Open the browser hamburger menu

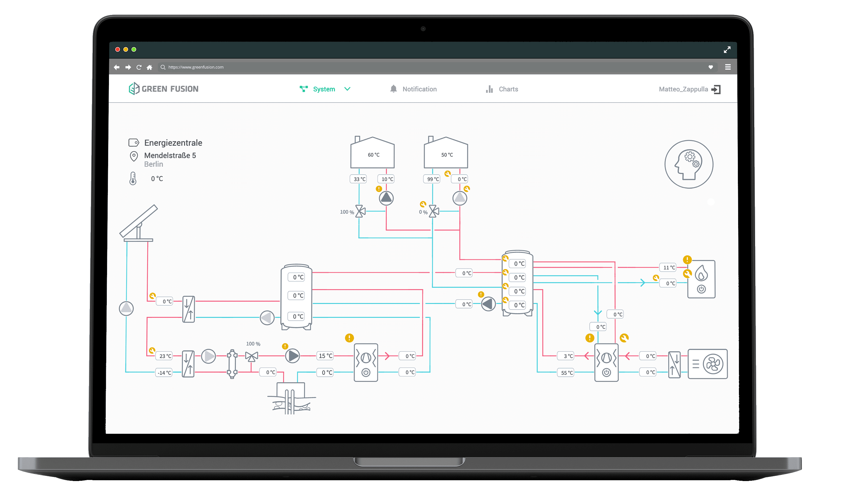(x=728, y=67)
